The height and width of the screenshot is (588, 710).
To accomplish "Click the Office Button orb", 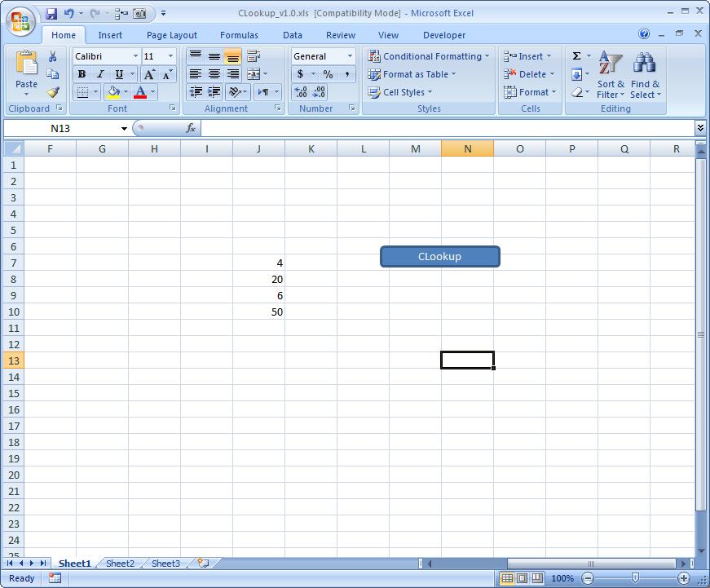I will click(x=21, y=21).
